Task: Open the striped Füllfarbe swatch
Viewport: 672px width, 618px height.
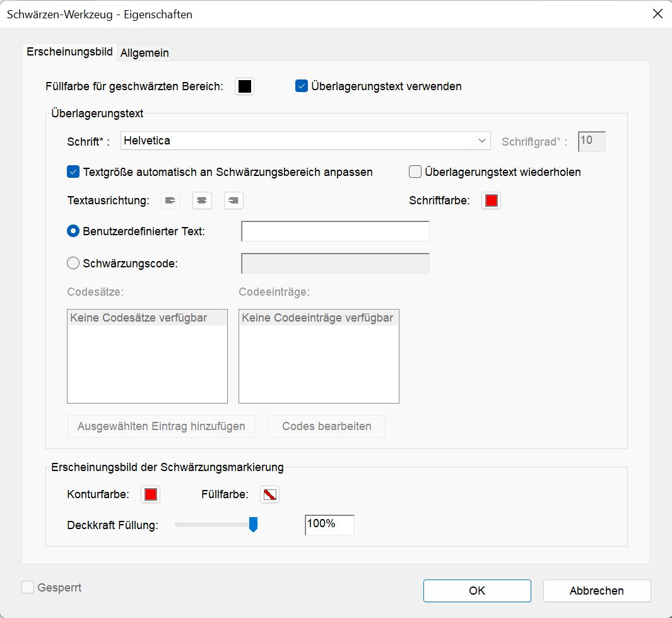Action: pyautogui.click(x=269, y=494)
